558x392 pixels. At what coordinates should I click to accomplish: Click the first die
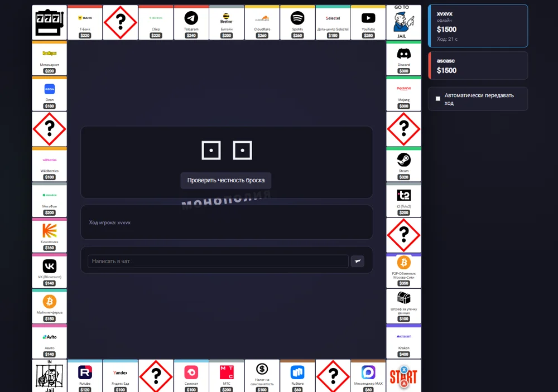211,150
